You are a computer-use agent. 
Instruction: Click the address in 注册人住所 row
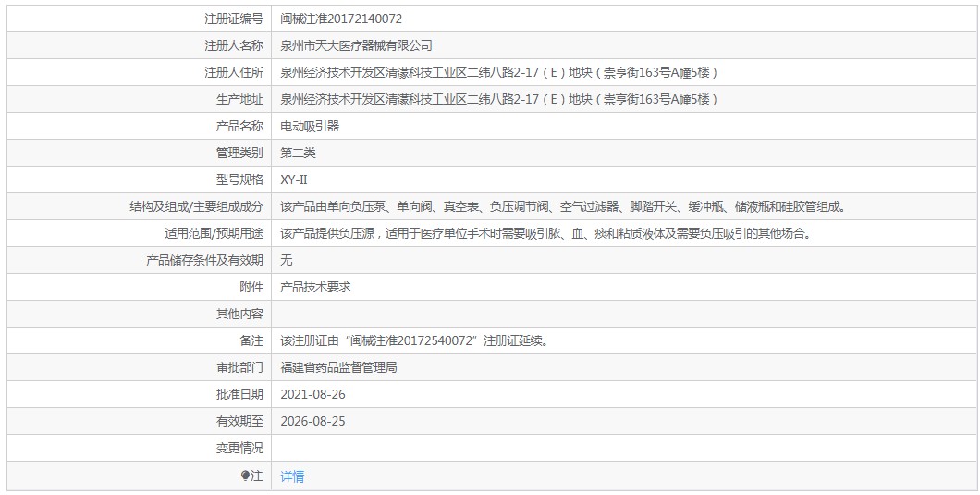point(499,72)
